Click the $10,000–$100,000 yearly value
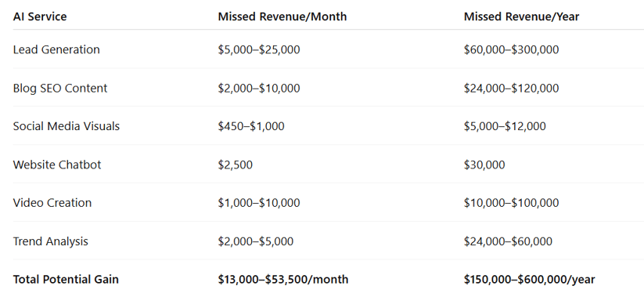The width and height of the screenshot is (644, 304). [x=511, y=203]
